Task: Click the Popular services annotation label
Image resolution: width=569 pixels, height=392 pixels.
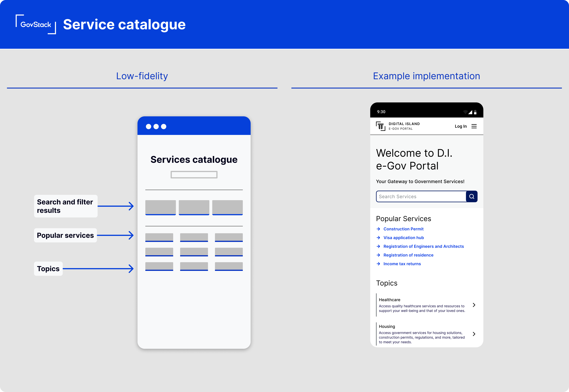Action: (65, 235)
